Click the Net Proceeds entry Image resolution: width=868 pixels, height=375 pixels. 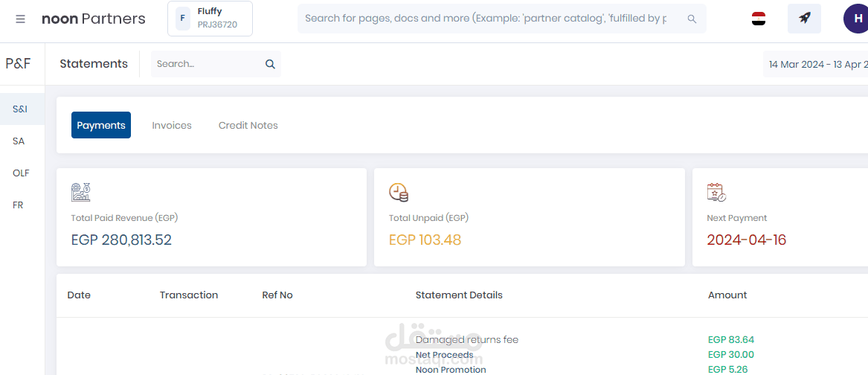pyautogui.click(x=445, y=354)
